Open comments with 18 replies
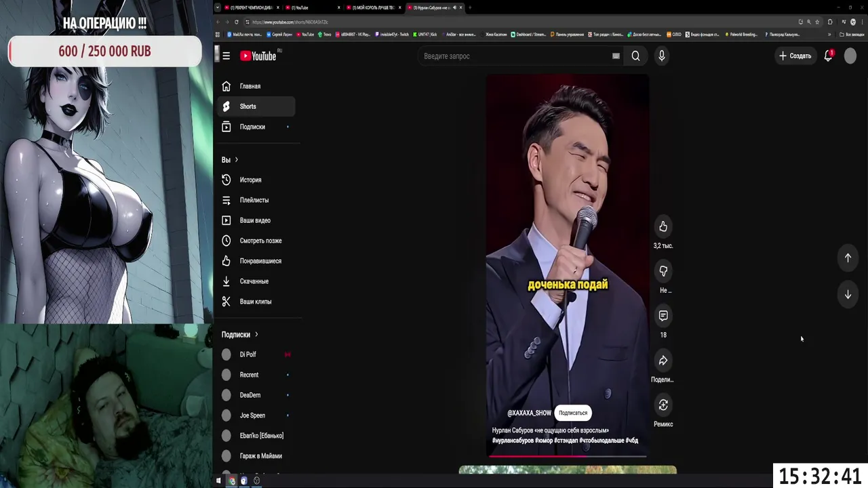Image resolution: width=868 pixels, height=488 pixels. (x=663, y=316)
